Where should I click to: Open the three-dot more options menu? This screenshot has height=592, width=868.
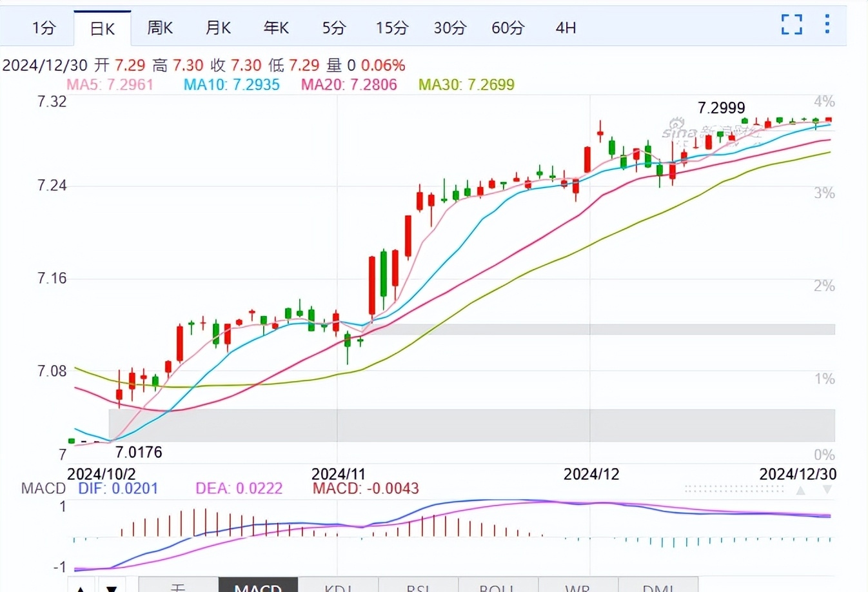point(827,24)
